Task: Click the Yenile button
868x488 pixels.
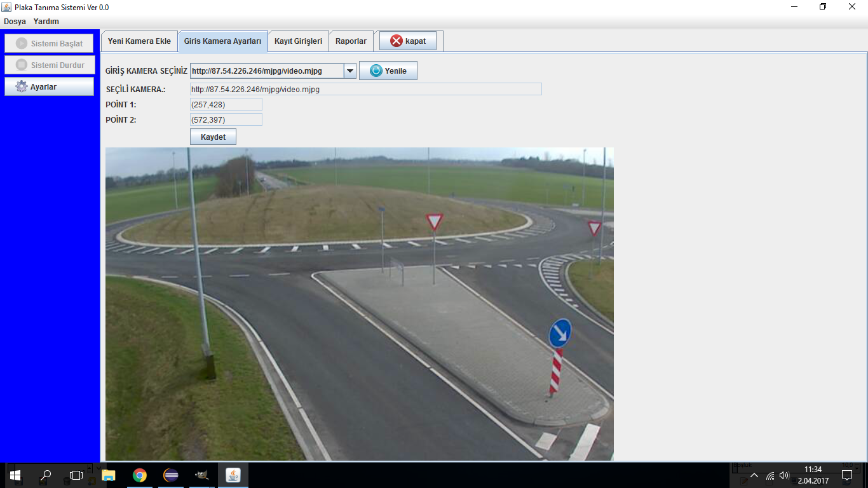Action: (x=388, y=70)
